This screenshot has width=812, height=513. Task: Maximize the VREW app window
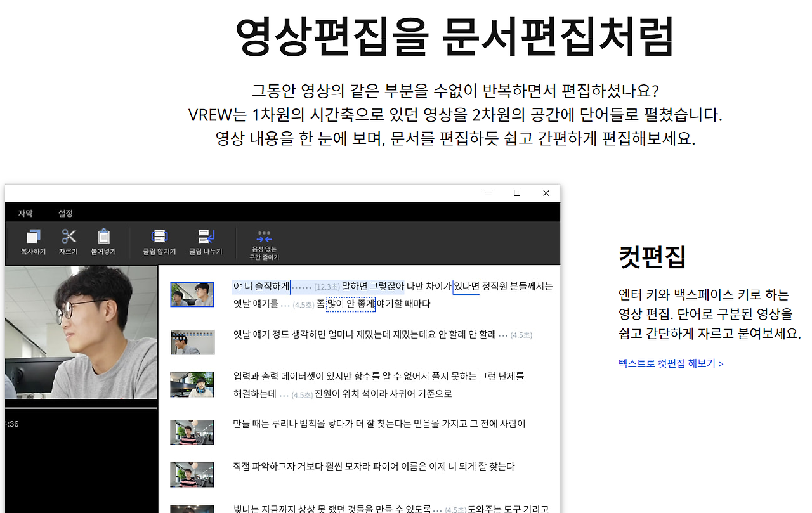[517, 193]
